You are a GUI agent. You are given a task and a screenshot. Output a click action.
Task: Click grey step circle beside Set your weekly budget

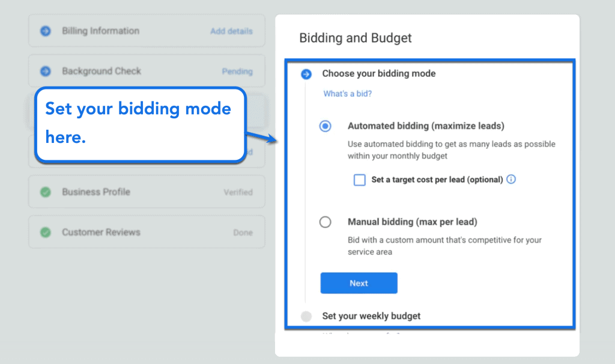coord(306,316)
